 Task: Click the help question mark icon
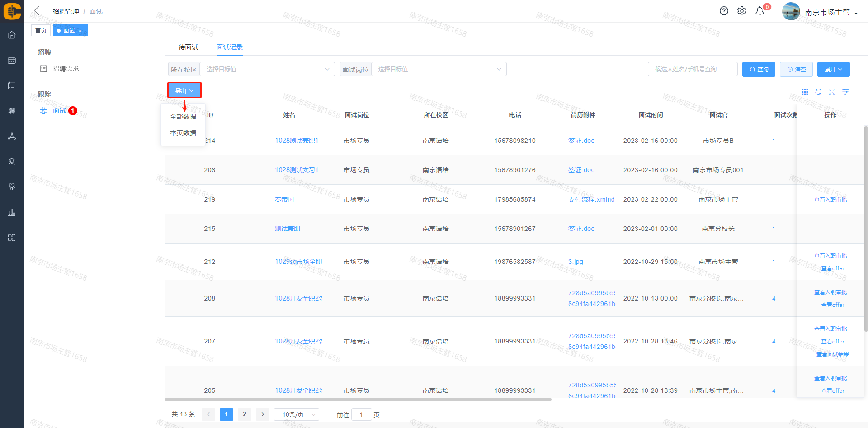tap(724, 11)
